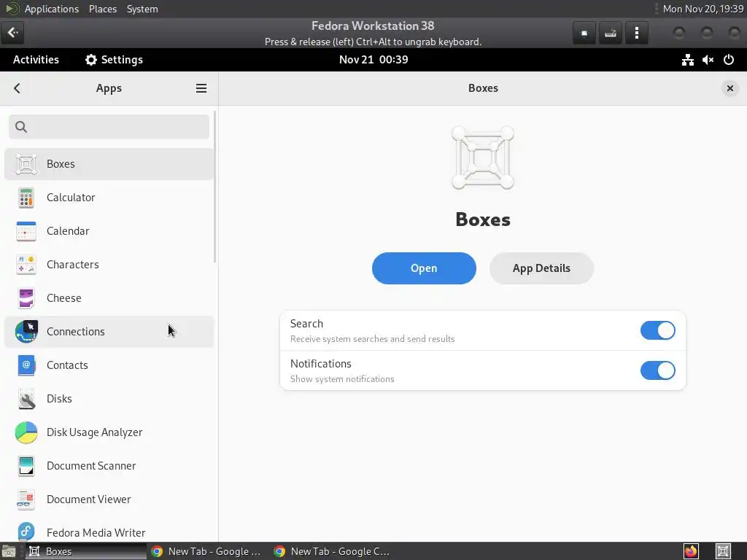Select the Calculator row text
Image resolution: width=747 pixels, height=560 pixels.
pos(71,198)
